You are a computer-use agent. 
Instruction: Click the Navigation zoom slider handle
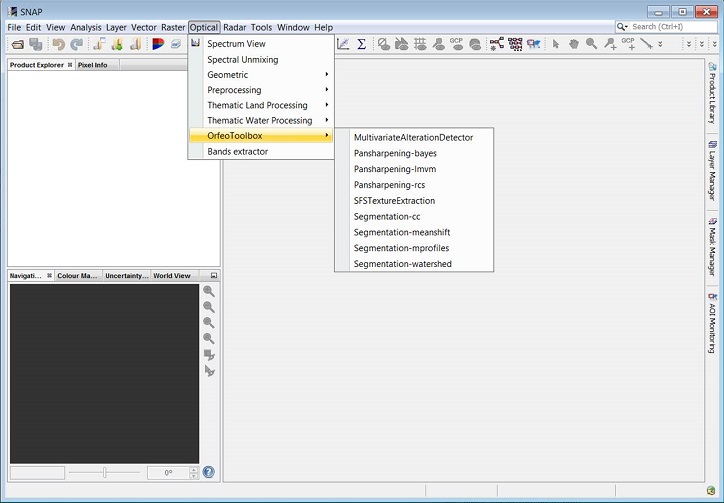pyautogui.click(x=105, y=472)
